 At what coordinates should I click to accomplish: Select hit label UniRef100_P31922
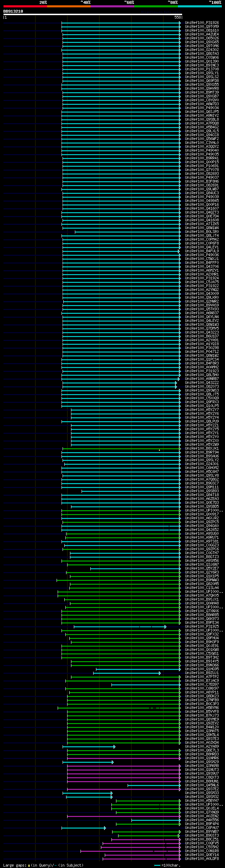pos(202,286)
